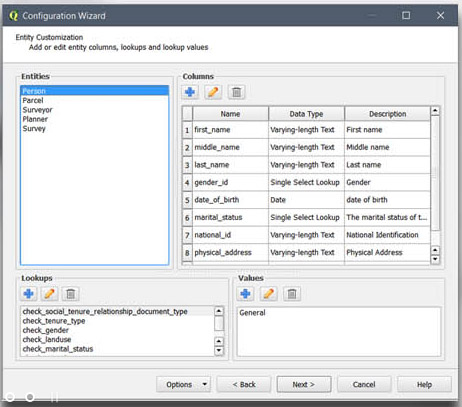Add a new column with plus icon
The height and width of the screenshot is (407, 462).
coord(190,92)
